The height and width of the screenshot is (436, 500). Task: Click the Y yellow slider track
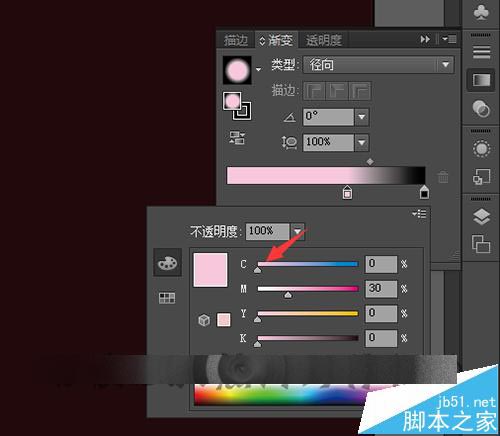(x=308, y=314)
